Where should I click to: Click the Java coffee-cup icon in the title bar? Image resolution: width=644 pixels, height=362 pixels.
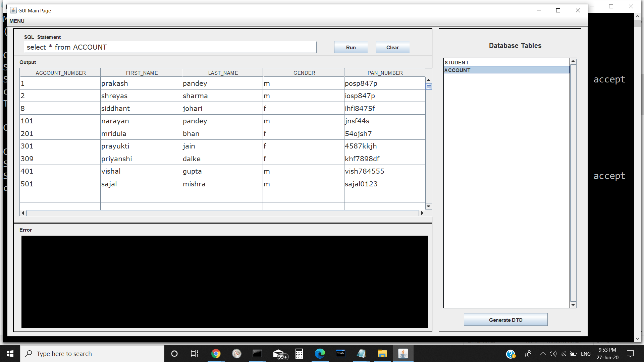[x=13, y=10]
